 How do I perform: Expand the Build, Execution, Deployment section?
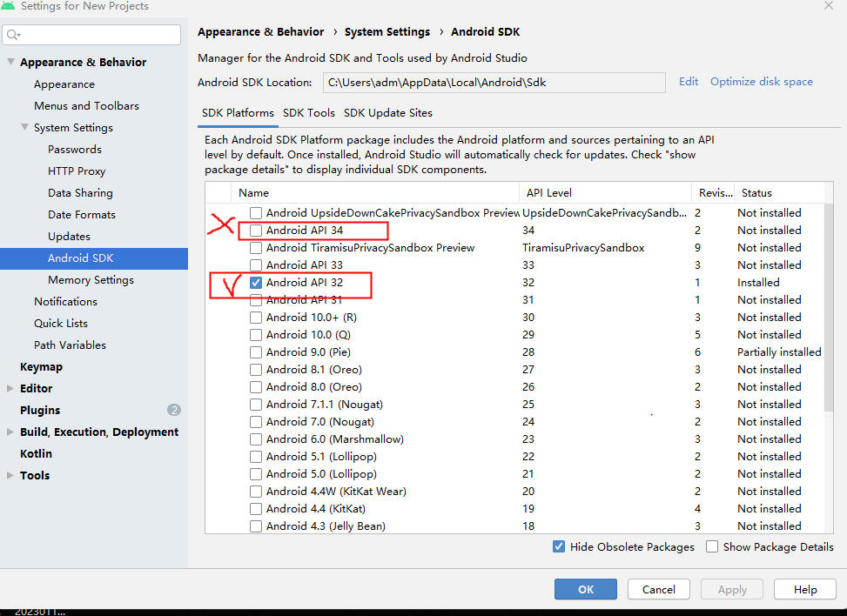pyautogui.click(x=10, y=432)
